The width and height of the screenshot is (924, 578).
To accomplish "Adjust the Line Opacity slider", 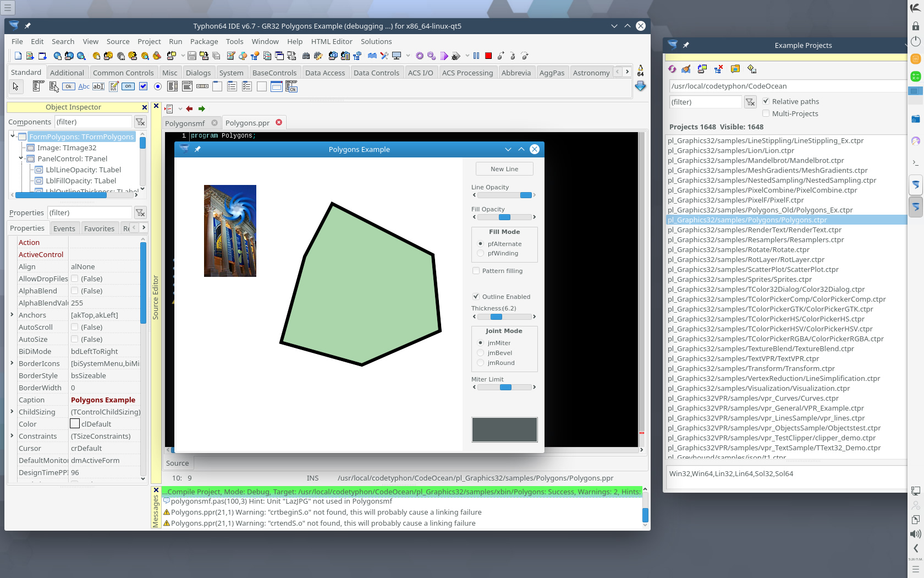I will [504, 195].
